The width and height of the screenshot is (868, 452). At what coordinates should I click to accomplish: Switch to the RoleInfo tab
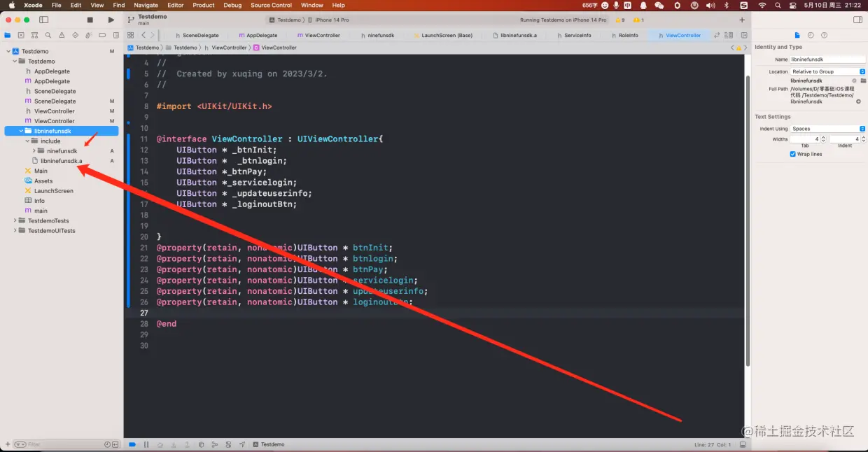(x=624, y=35)
